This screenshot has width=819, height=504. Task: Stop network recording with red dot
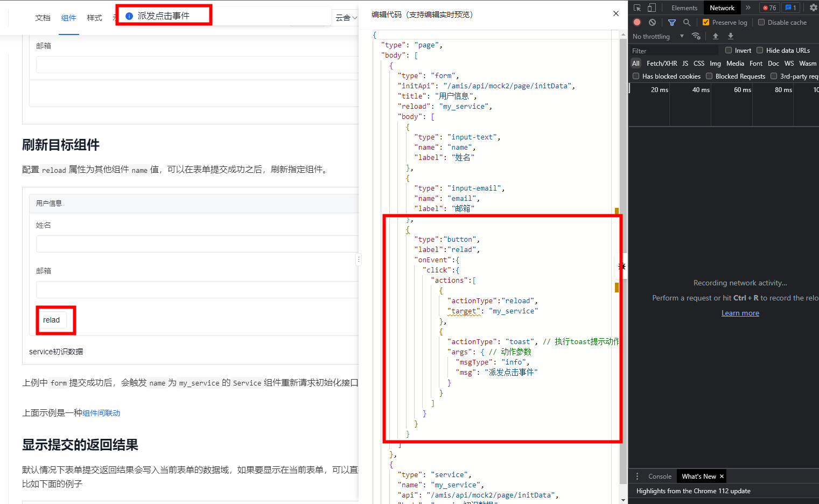point(637,22)
